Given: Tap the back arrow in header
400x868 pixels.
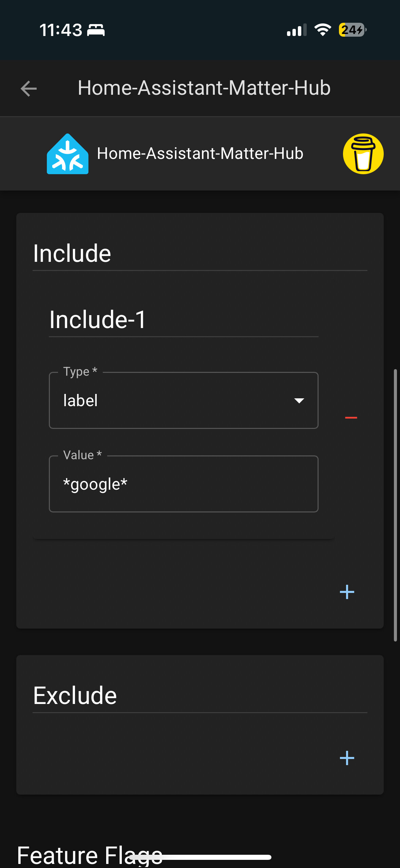Looking at the screenshot, I should click(29, 89).
